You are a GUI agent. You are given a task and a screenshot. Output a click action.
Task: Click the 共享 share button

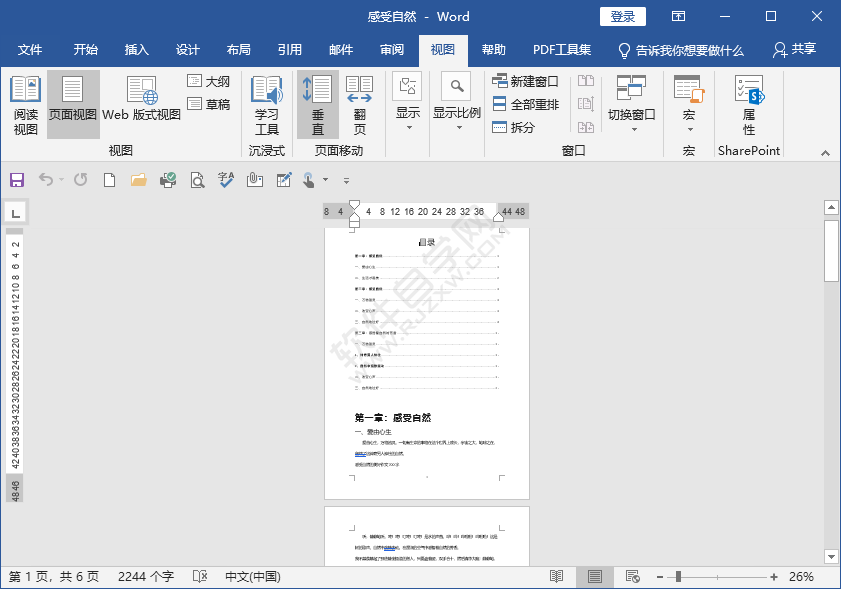coord(794,50)
